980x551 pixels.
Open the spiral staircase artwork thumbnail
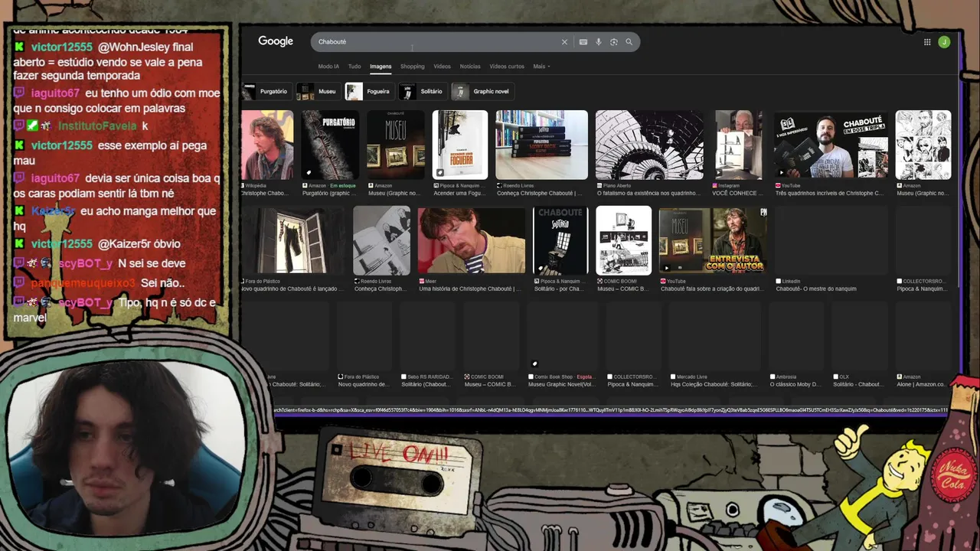pos(649,145)
